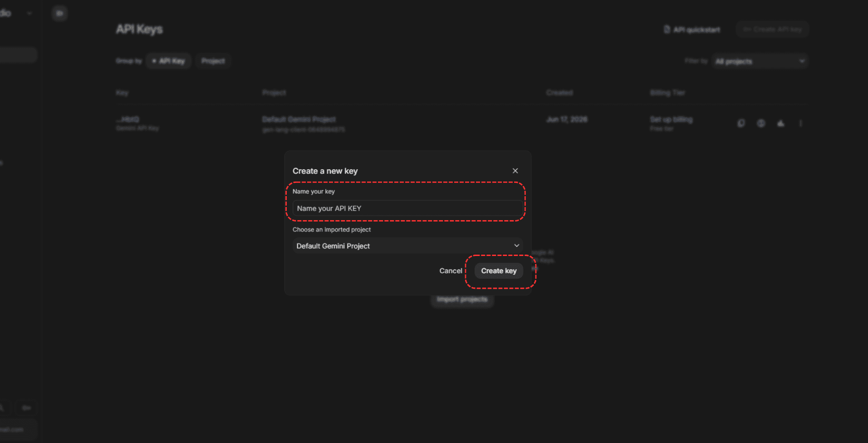Click the API Keys page heading
This screenshot has height=443, width=868.
tap(139, 29)
